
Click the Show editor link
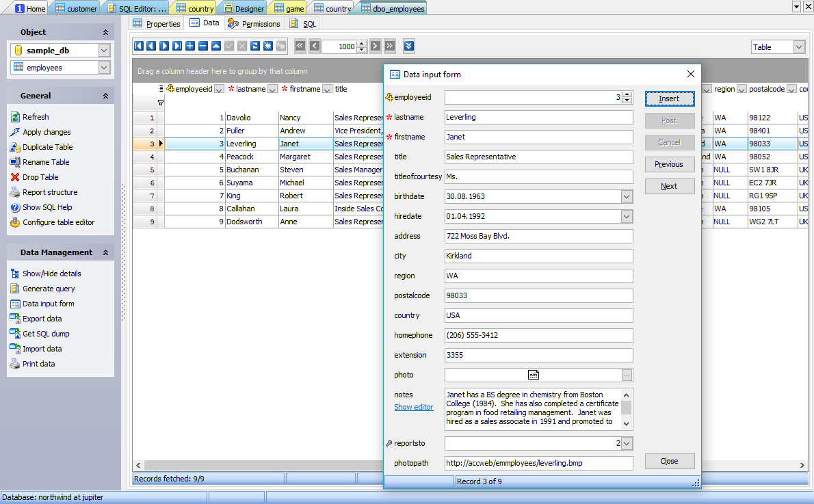(x=413, y=407)
